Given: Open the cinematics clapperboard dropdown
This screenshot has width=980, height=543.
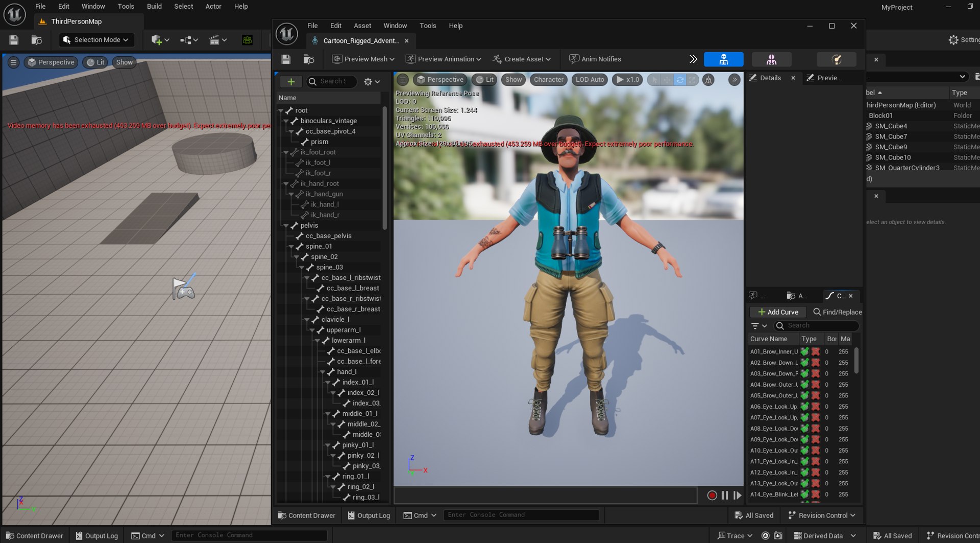Looking at the screenshot, I should coord(218,40).
